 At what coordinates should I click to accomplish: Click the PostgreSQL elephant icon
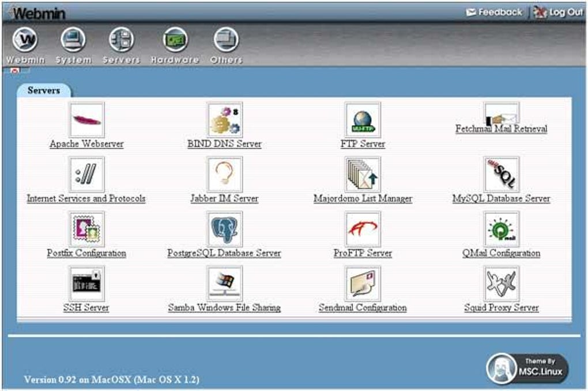click(x=225, y=229)
